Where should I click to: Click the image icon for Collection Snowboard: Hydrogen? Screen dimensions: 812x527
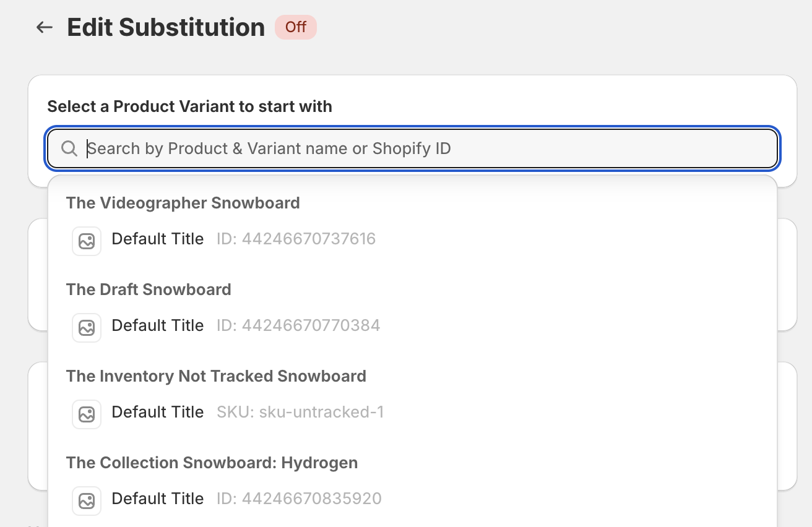(86, 501)
